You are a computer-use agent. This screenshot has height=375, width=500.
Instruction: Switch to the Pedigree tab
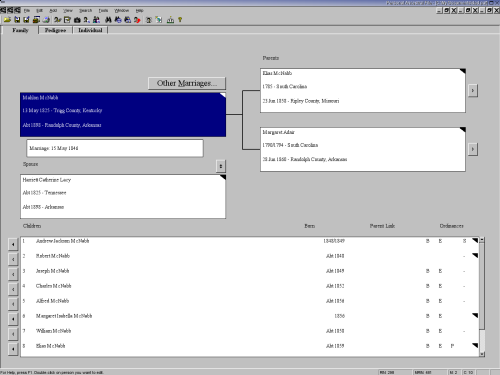point(55,30)
